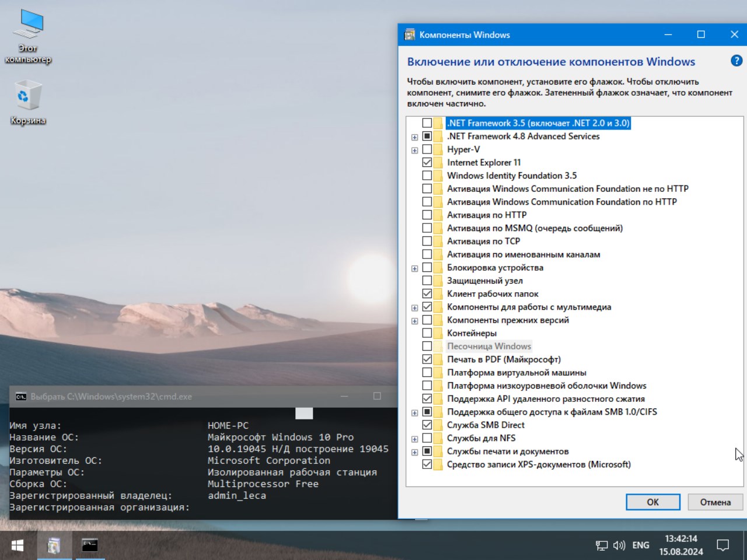Open the taskbar clock and date
747x560 pixels.
[681, 545]
